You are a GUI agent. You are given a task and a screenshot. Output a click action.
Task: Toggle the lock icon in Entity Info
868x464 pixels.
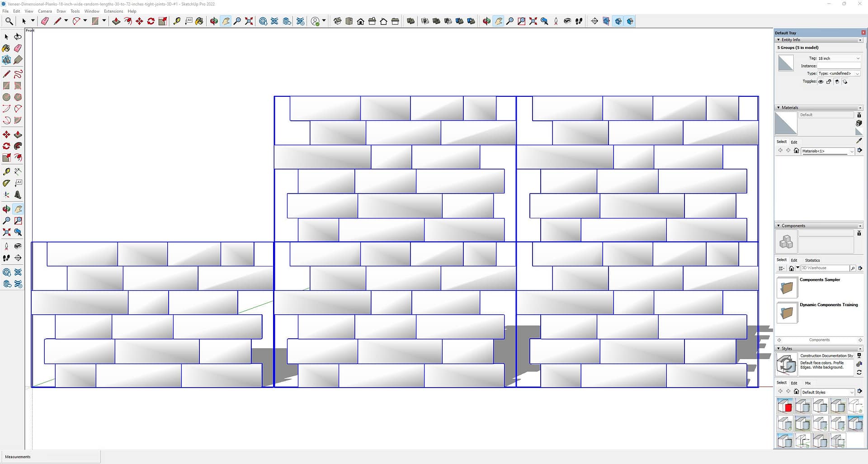click(x=829, y=82)
